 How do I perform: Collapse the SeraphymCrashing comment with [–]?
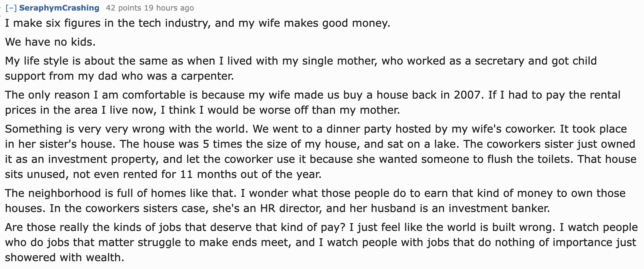point(11,8)
